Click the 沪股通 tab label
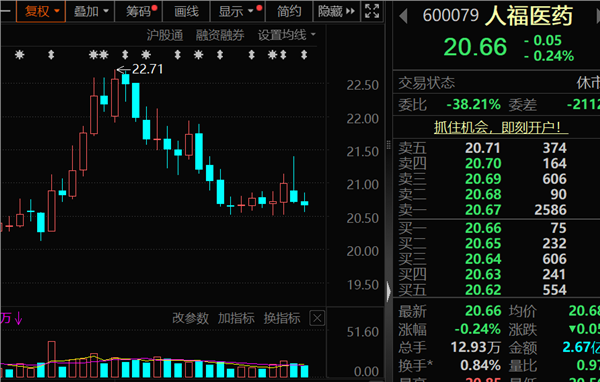Viewport: 600px width, 382px height. pos(165,35)
